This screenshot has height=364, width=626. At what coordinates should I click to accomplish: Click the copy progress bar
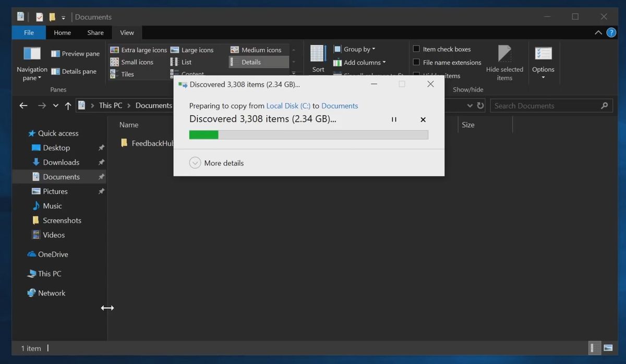click(x=309, y=135)
